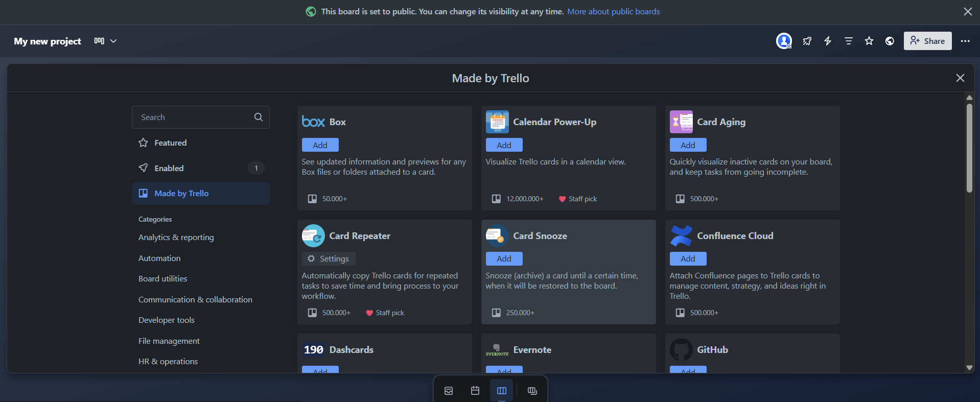Add the Card Aging power-up
The height and width of the screenshot is (402, 980).
(x=688, y=145)
